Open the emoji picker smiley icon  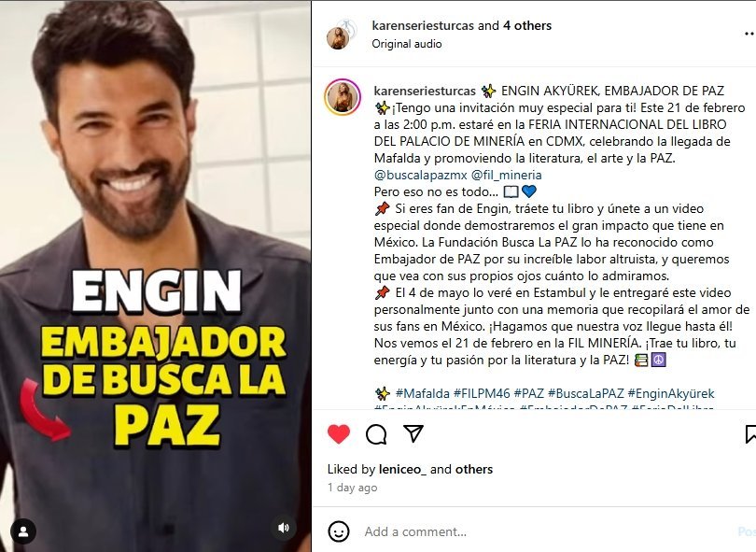coord(339,531)
